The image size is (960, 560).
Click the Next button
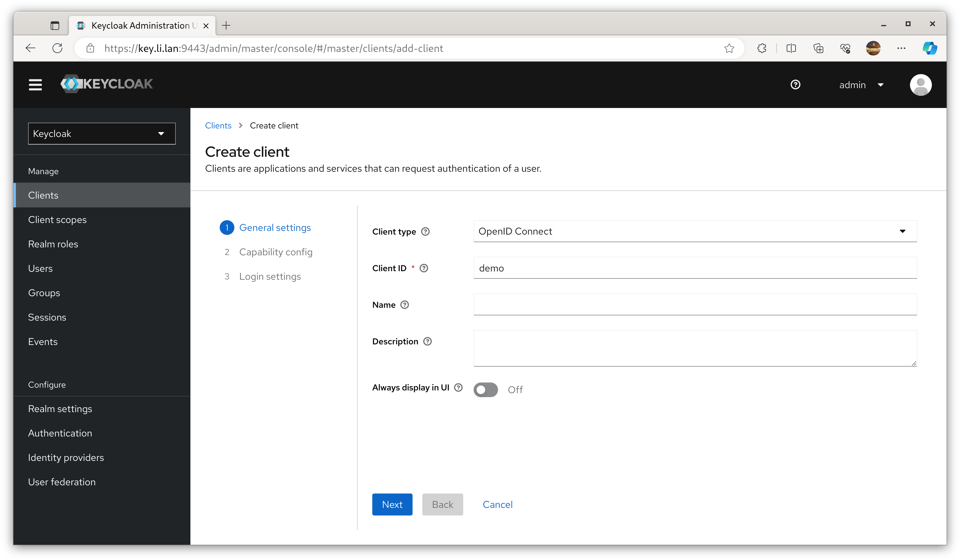(392, 504)
